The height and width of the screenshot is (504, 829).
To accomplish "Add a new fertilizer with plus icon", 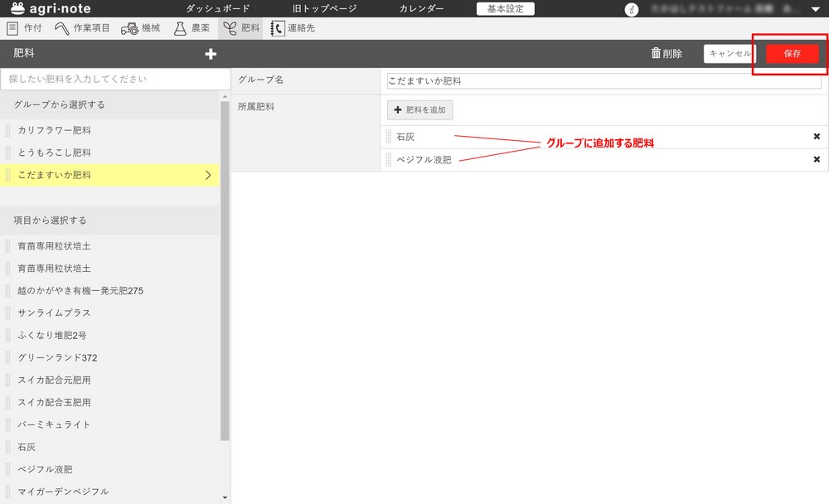I will (x=211, y=54).
